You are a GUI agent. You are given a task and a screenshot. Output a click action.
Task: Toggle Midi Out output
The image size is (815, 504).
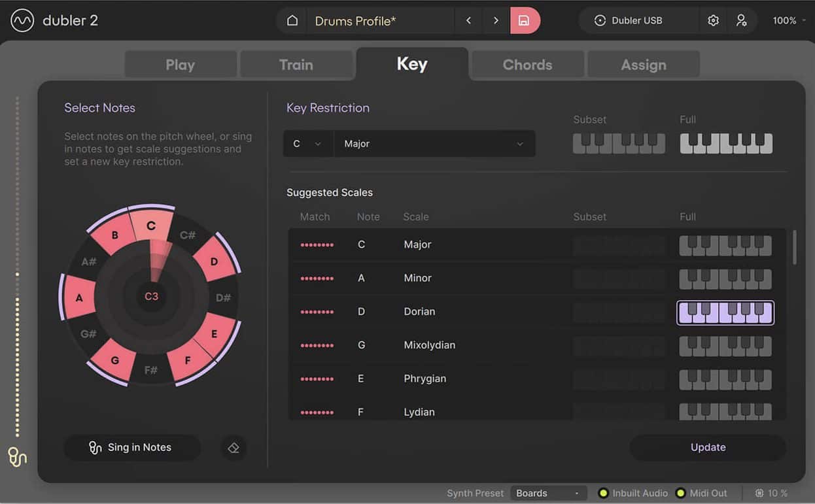click(681, 493)
